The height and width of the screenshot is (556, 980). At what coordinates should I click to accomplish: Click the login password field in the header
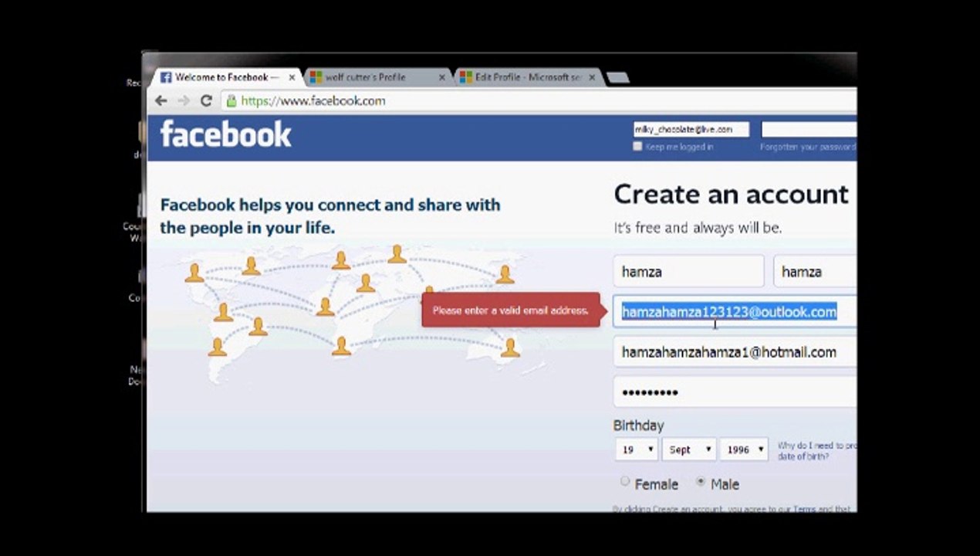809,130
